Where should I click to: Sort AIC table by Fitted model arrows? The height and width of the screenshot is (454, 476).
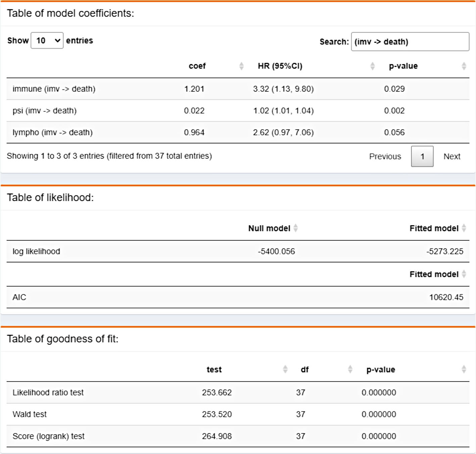coord(464,274)
